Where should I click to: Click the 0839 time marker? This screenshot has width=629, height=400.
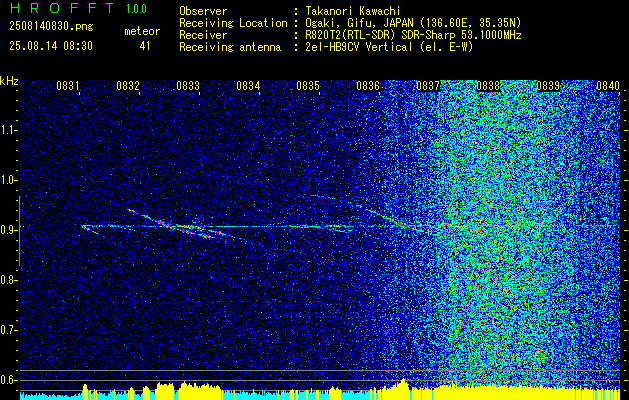point(548,86)
